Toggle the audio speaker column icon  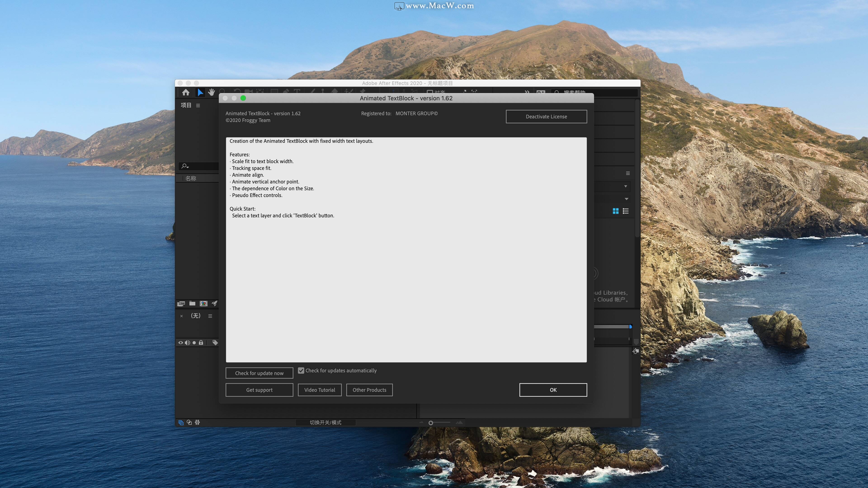(x=187, y=343)
